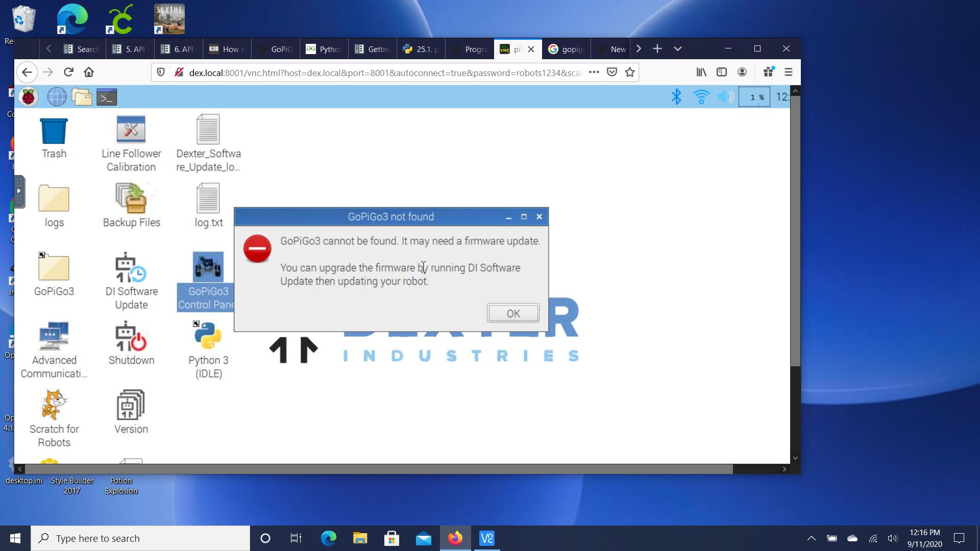Open Task View on taskbar
The height and width of the screenshot is (551, 980).
(x=296, y=538)
